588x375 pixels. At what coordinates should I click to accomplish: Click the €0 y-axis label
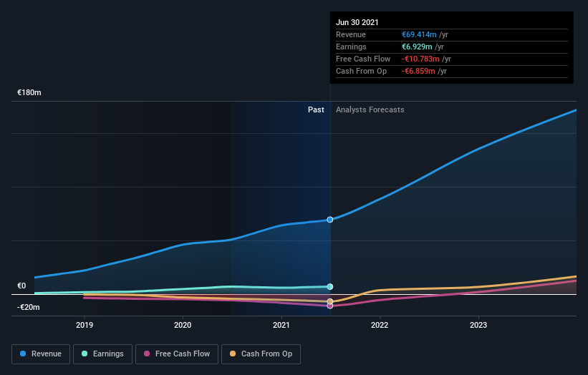click(x=21, y=286)
